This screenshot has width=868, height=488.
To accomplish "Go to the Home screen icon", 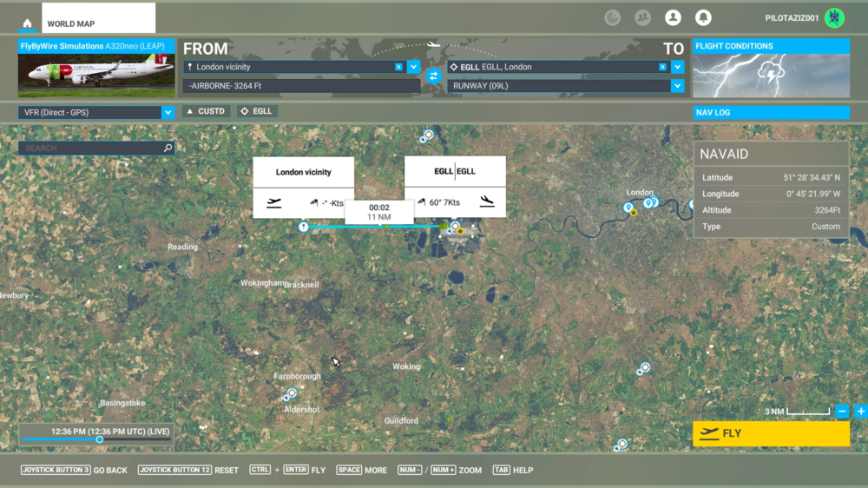I will [28, 23].
